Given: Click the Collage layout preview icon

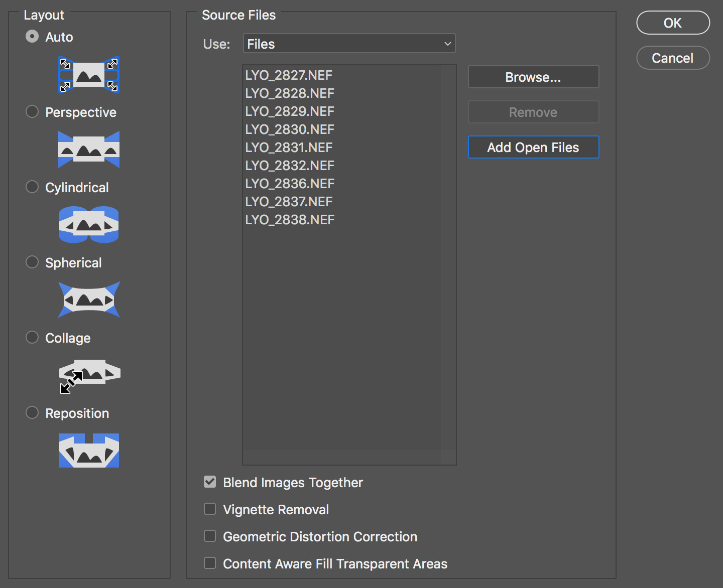Looking at the screenshot, I should pos(89,375).
